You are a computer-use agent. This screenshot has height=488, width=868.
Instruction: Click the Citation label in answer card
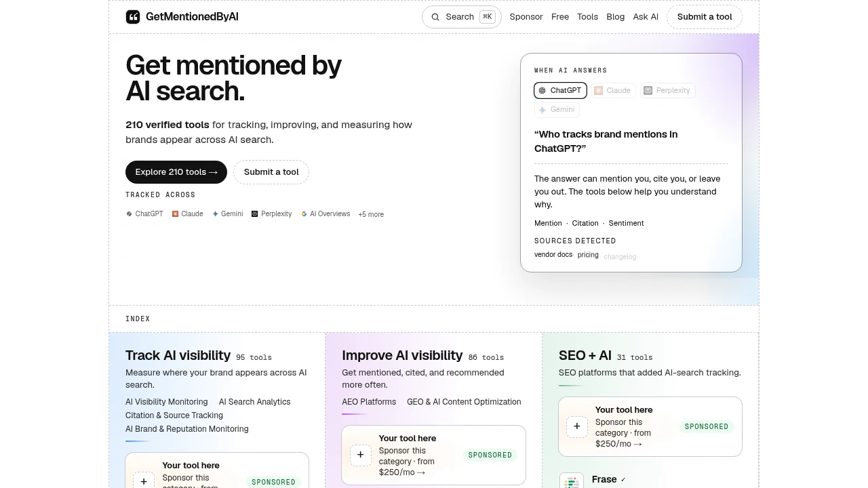tap(585, 223)
